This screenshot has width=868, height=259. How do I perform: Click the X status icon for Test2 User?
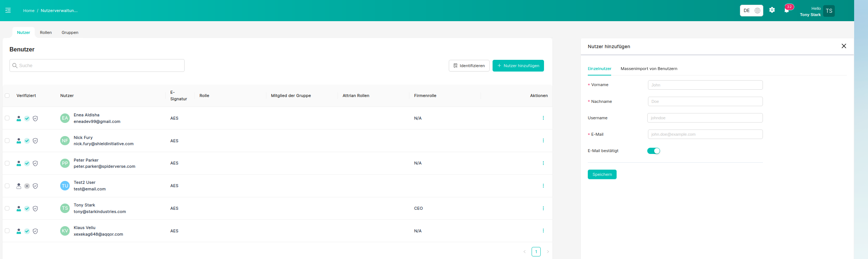tap(27, 186)
